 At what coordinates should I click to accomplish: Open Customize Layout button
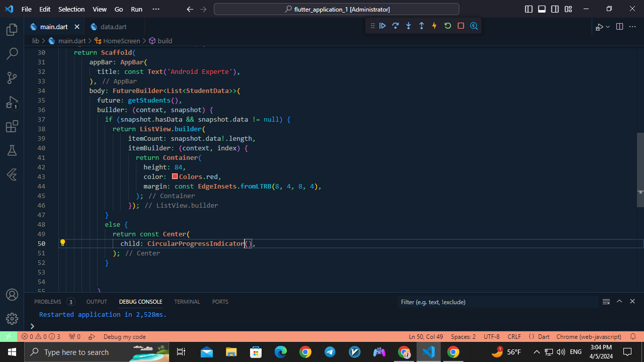point(568,9)
